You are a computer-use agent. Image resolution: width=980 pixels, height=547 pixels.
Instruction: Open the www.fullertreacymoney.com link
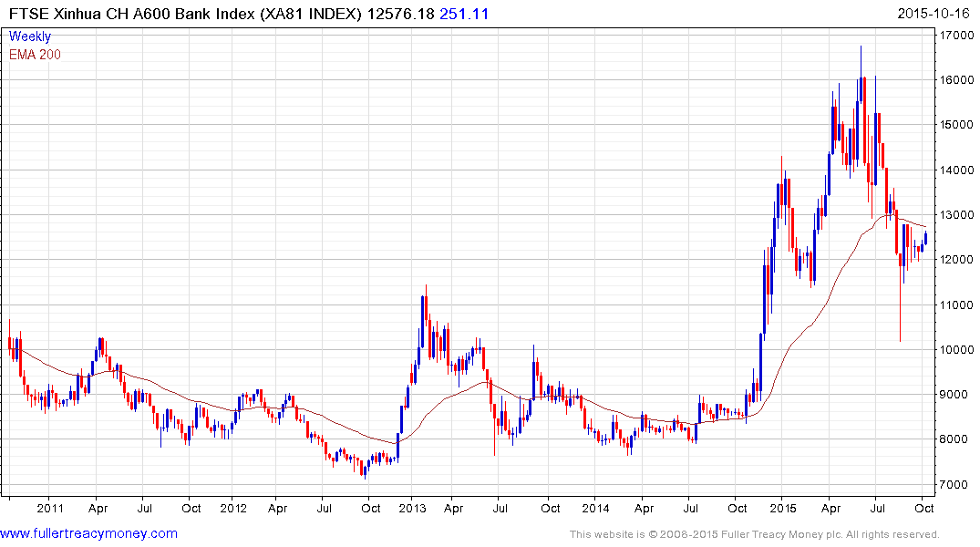click(88, 533)
